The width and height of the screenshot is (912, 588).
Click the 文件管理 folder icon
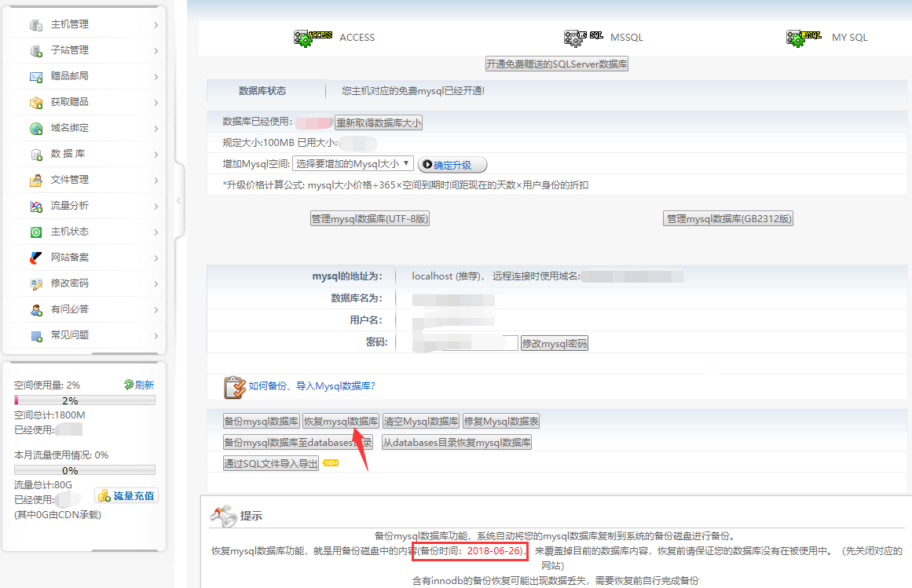[36, 181]
